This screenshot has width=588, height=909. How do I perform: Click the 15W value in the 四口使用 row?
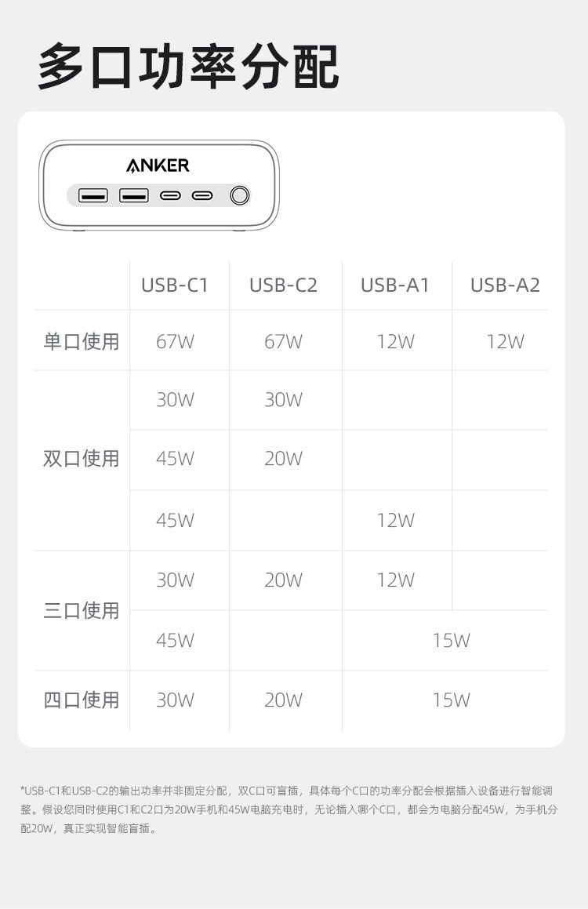point(451,700)
